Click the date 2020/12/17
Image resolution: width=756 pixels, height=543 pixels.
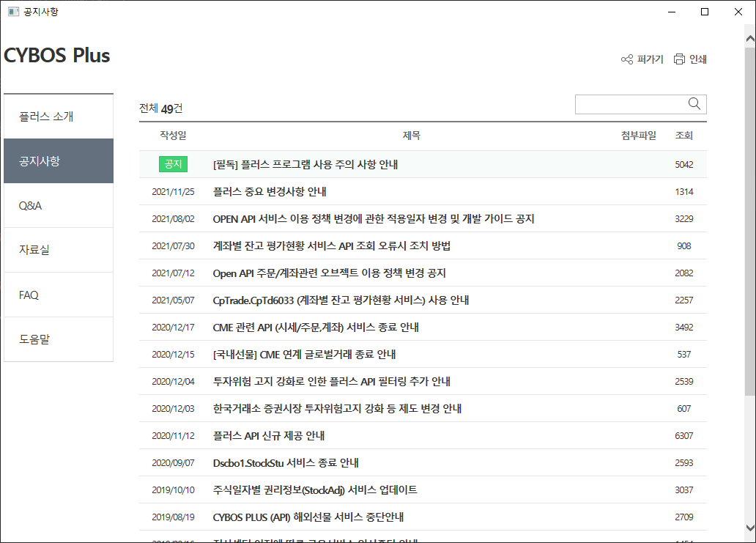click(x=173, y=328)
